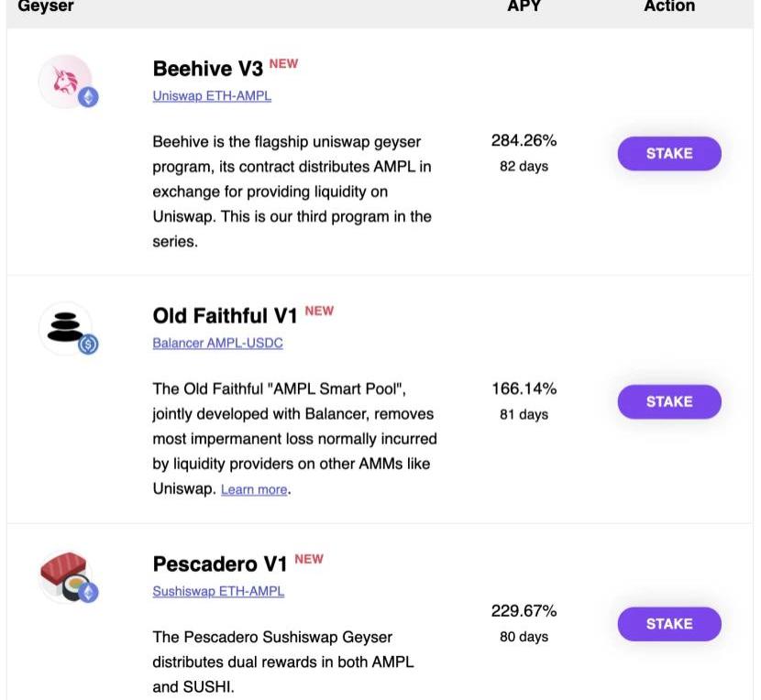Click the 166.14% APY value
761x700 pixels.
point(524,388)
